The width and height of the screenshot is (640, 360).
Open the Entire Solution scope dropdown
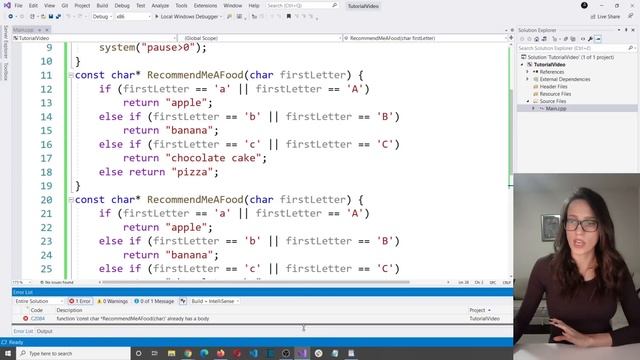pos(39,301)
